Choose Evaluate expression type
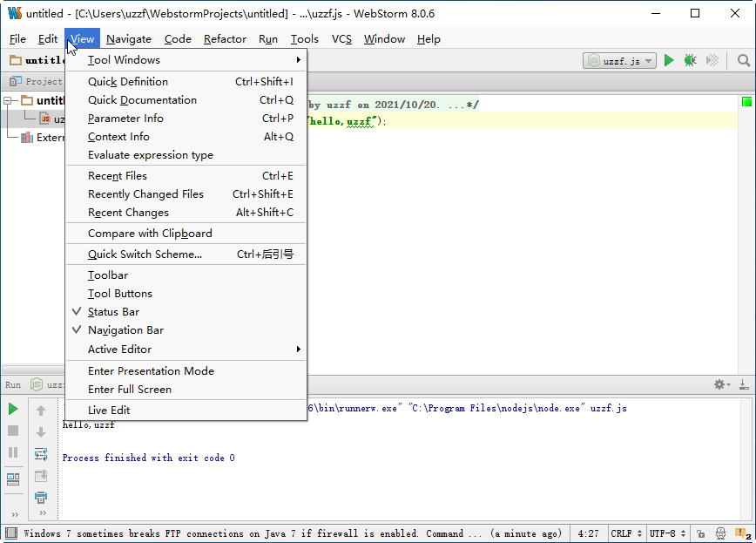Viewport: 756px width, 543px height. [186, 155]
